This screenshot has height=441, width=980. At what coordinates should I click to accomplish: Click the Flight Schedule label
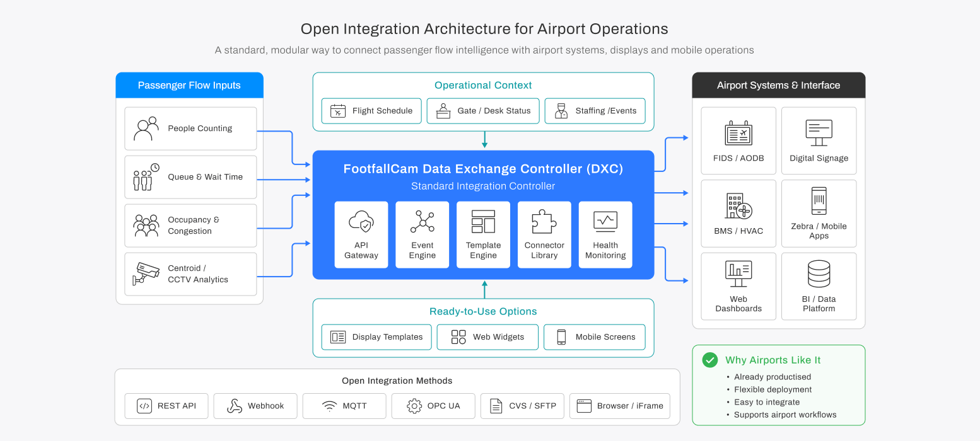click(x=383, y=111)
